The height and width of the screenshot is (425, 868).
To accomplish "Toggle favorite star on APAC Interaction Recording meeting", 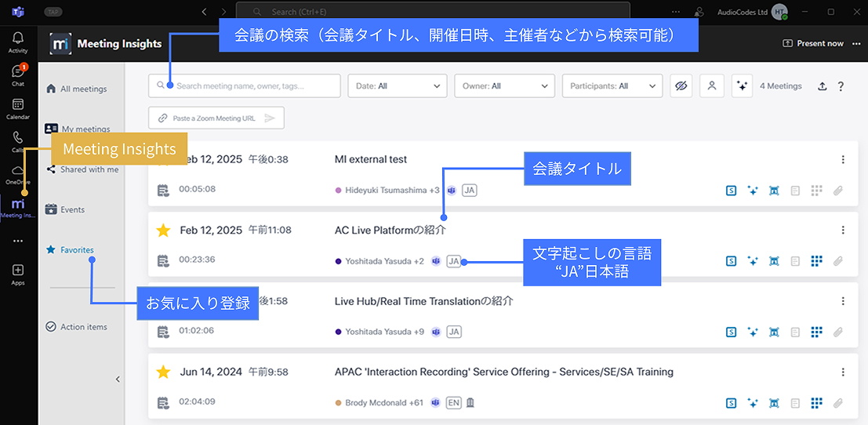I will pyautogui.click(x=163, y=372).
